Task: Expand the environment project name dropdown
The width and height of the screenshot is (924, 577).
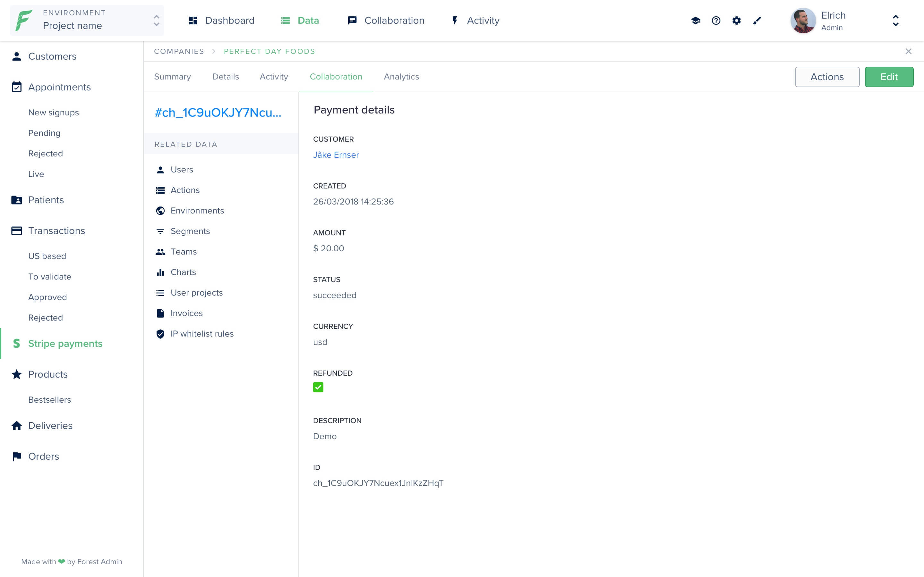Action: [x=156, y=20]
